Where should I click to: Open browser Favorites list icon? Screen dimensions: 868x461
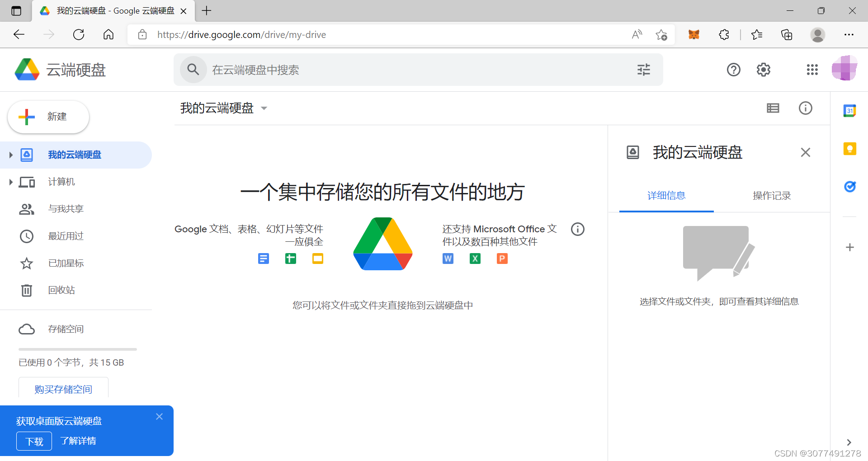[x=757, y=34]
